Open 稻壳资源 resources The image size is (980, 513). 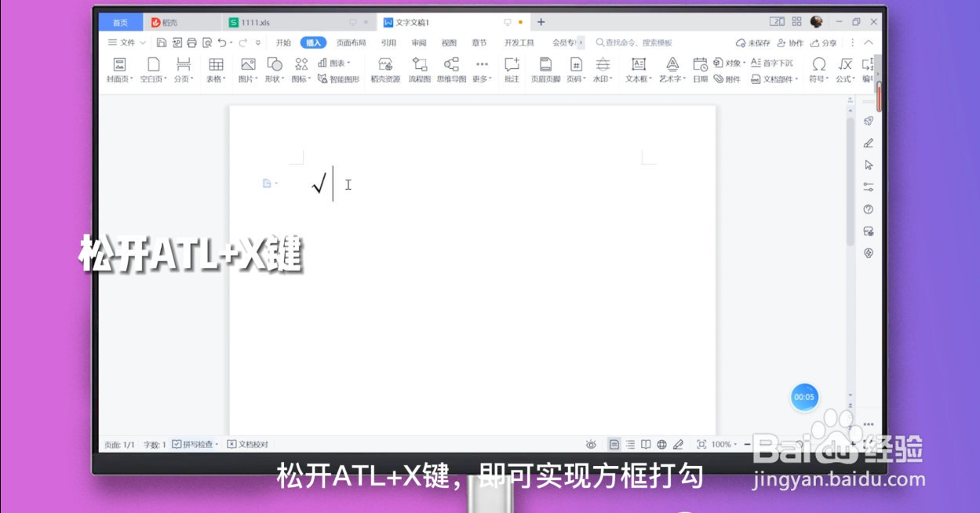[384, 69]
